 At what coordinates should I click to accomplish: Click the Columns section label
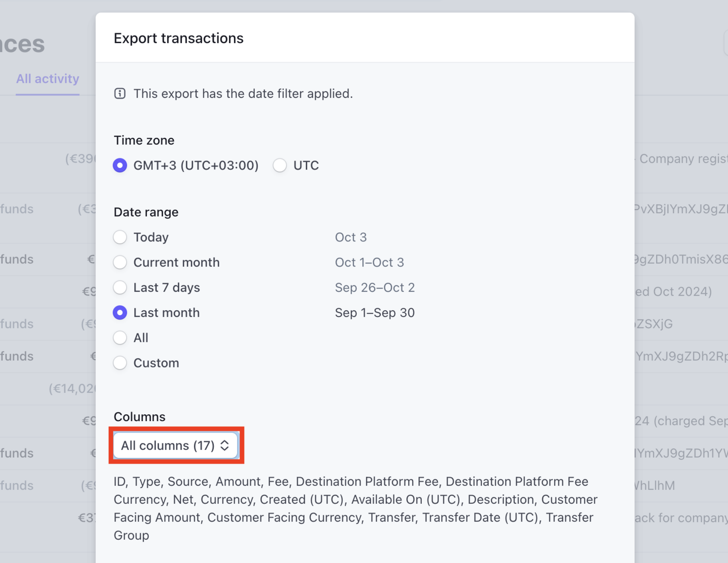click(x=139, y=417)
